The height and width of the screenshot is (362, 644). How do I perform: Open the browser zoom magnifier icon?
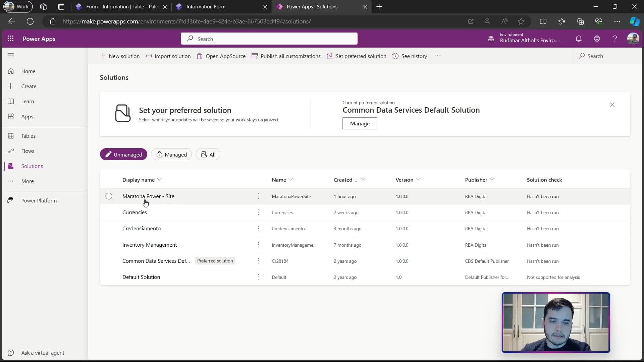pyautogui.click(x=487, y=21)
